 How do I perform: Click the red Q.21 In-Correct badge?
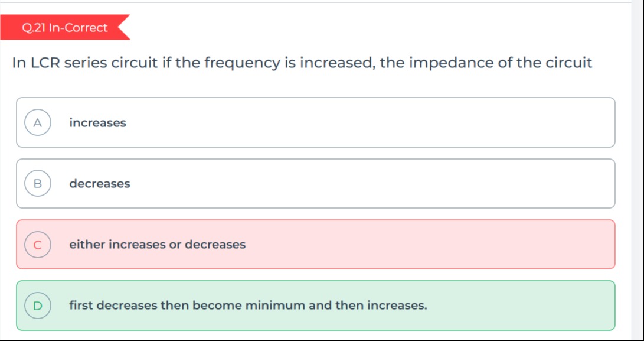tap(65, 28)
